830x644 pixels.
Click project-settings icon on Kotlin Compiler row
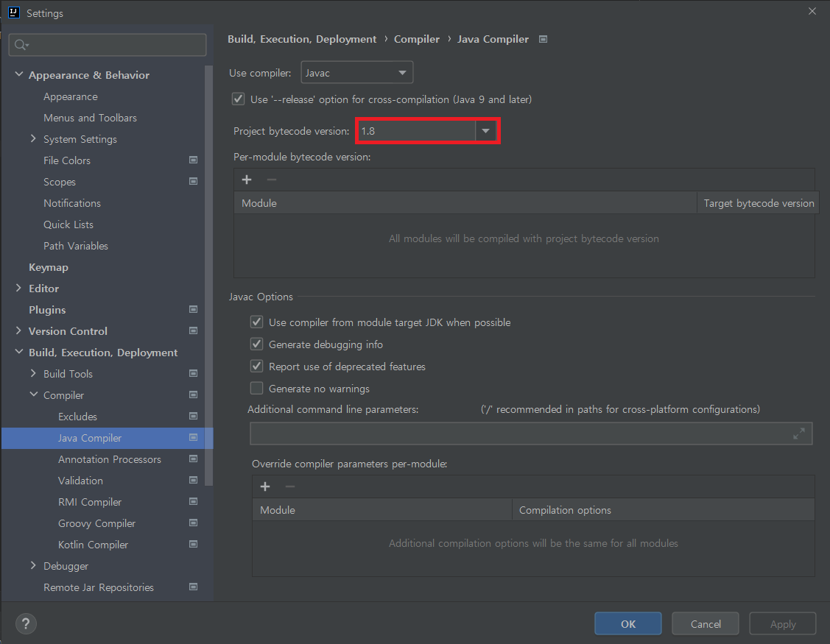(x=193, y=545)
